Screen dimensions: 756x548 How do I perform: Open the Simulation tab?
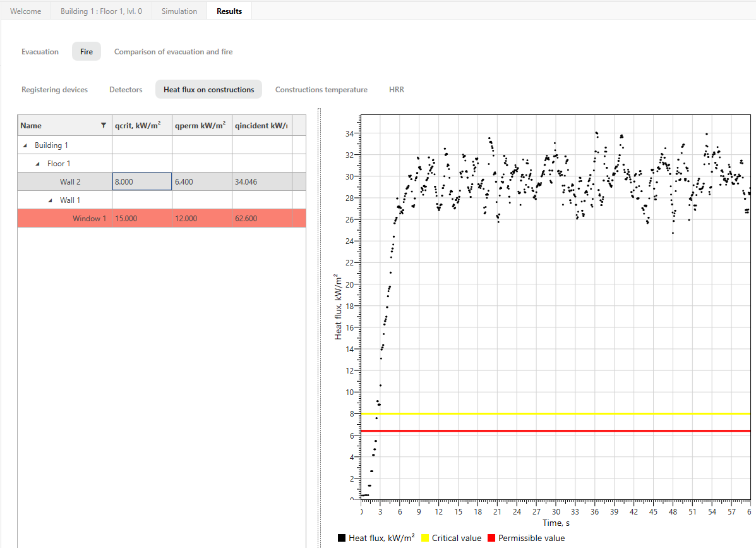[179, 10]
